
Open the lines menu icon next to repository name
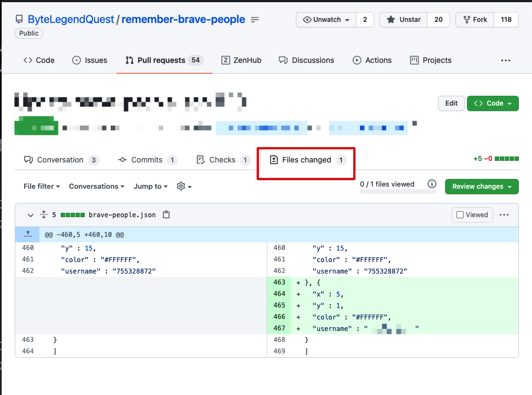coord(254,20)
